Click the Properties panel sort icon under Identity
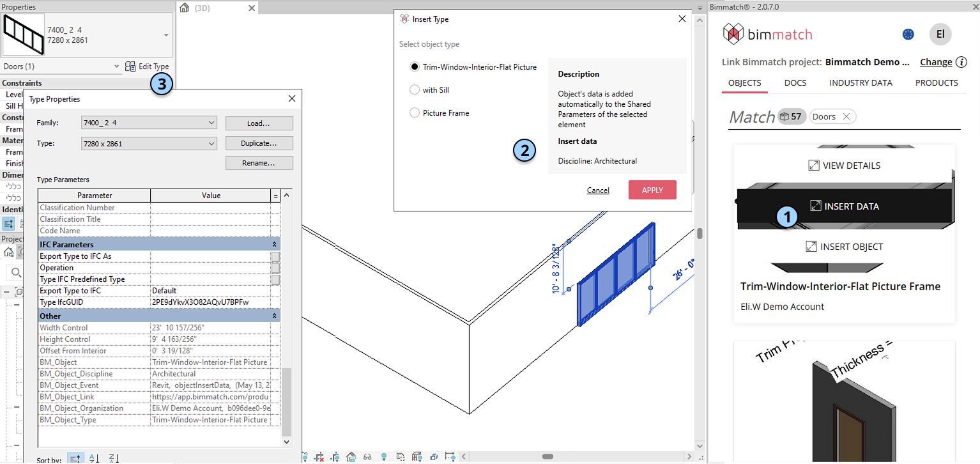Screen dimensions: 980x464 [9, 223]
